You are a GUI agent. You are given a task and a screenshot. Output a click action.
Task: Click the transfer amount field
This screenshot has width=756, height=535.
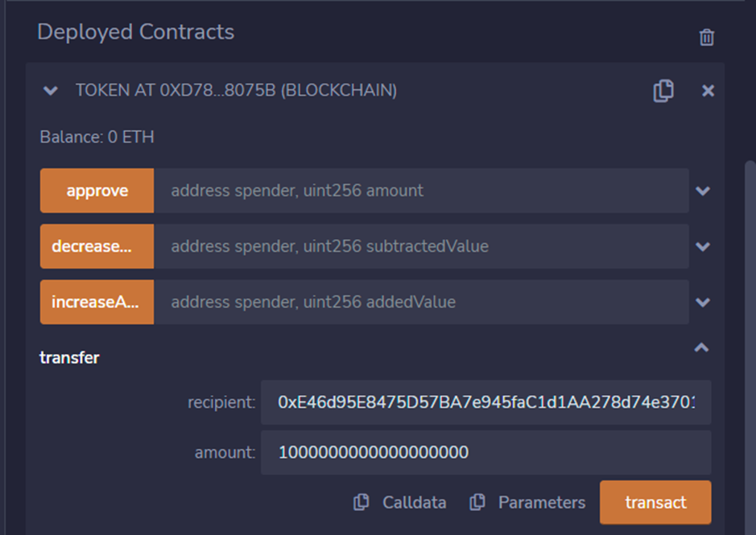pos(485,452)
